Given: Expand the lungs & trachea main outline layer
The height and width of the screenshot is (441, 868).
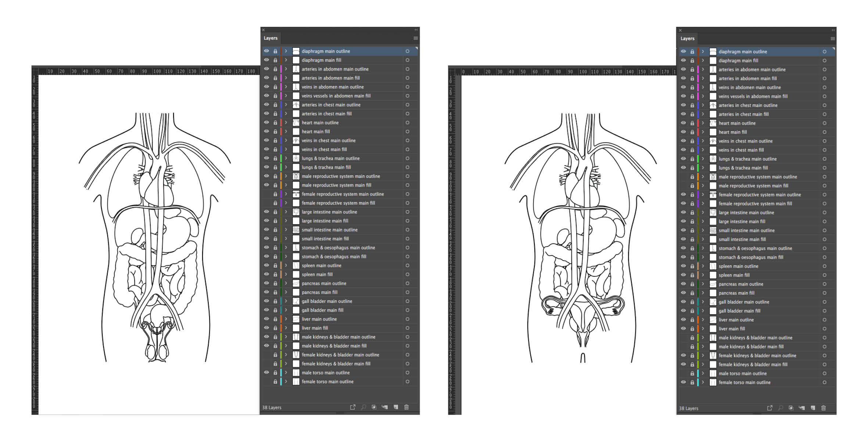Looking at the screenshot, I should click(286, 158).
